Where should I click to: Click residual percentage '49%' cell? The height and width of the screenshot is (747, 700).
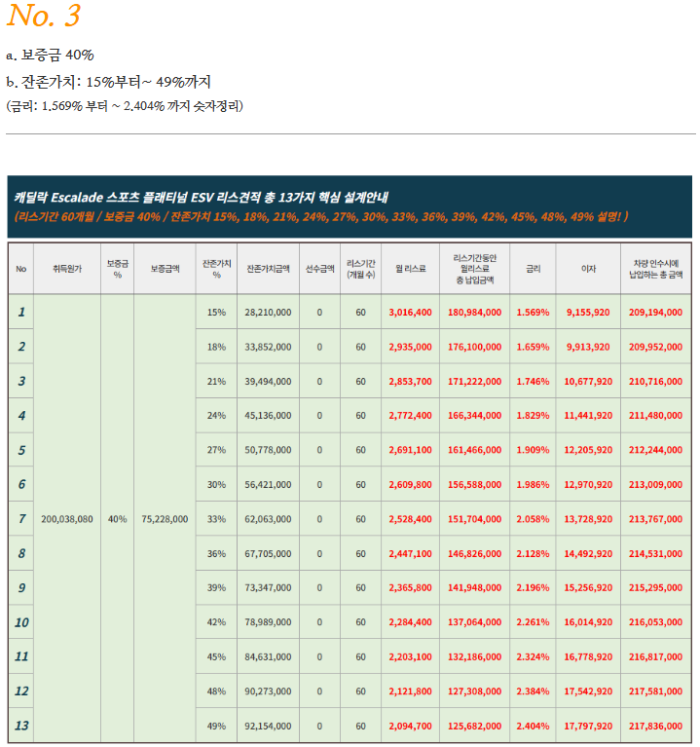(216, 726)
